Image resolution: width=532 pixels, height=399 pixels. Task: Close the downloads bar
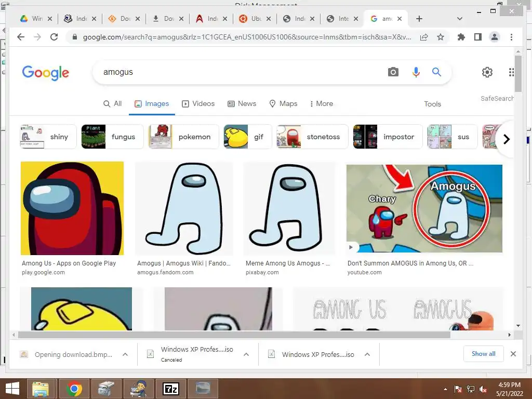(513, 354)
